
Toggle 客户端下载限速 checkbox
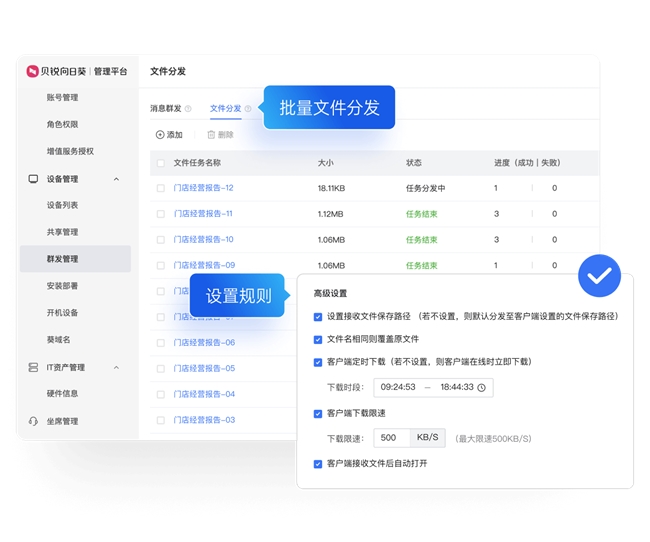pos(317,413)
